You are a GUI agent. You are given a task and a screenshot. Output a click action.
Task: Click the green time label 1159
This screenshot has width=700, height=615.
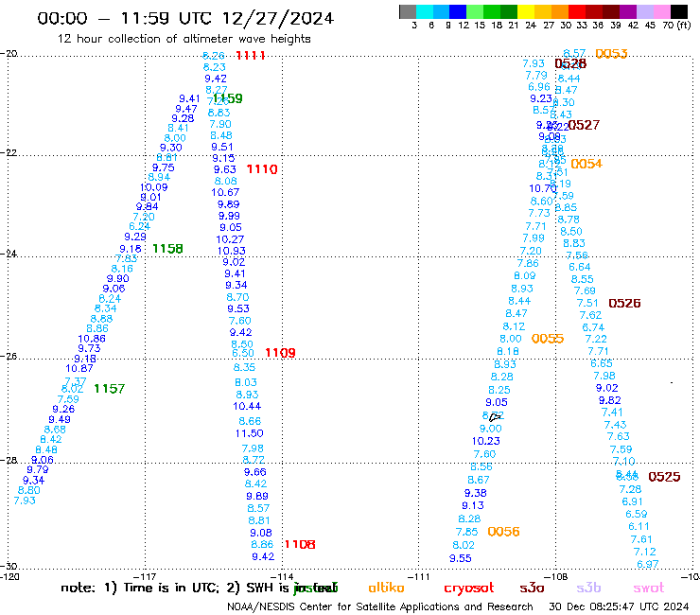[228, 98]
